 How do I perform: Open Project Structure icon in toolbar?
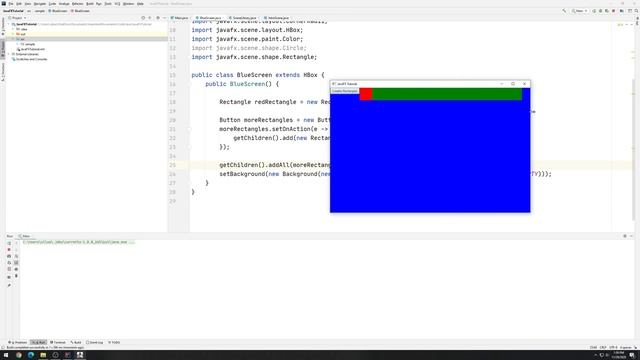[x=622, y=11]
